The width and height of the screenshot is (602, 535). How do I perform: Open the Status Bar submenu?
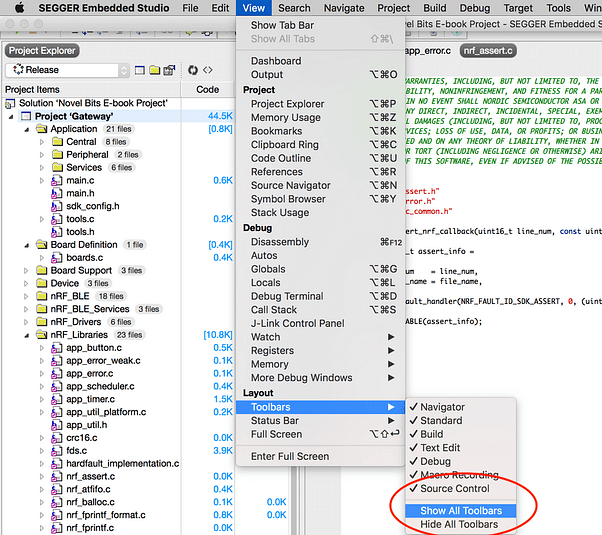coord(320,421)
